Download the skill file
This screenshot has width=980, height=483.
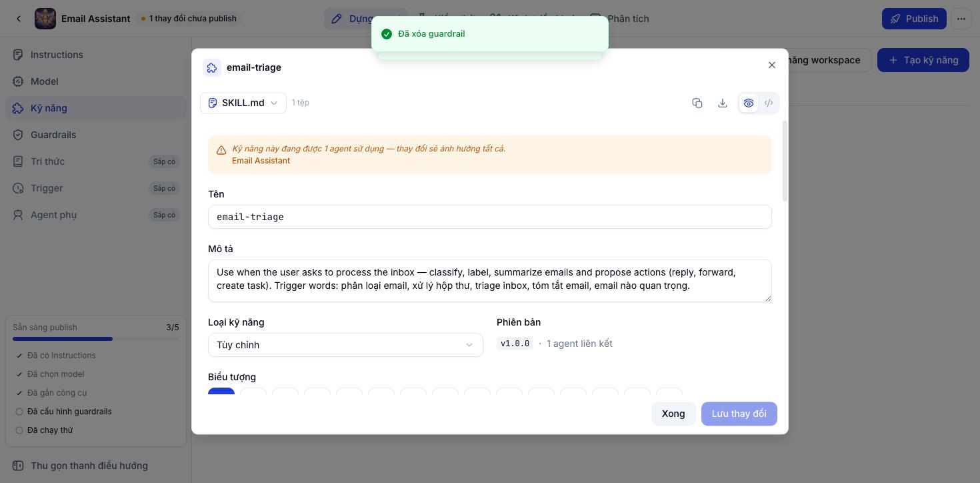point(723,103)
